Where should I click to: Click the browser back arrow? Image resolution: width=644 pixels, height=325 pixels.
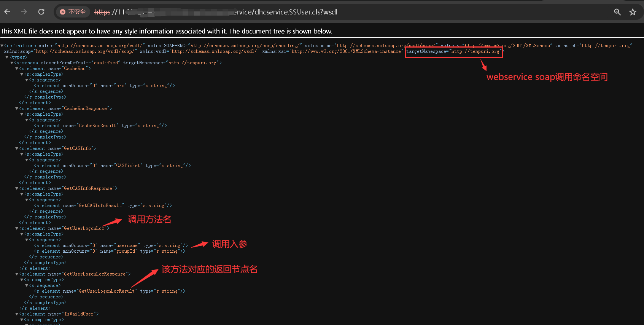click(7, 12)
